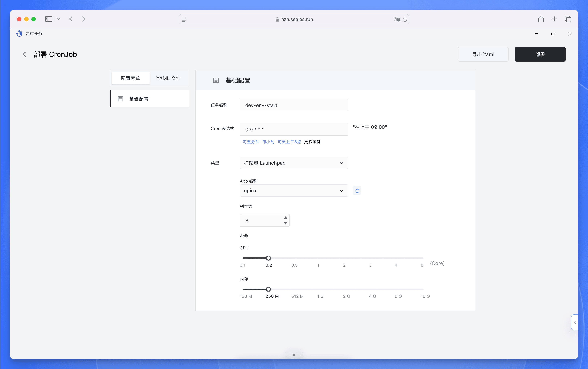Viewport: 588px width, 369px height.
Task: Click the Cron 表达式 input field
Action: [294, 129]
